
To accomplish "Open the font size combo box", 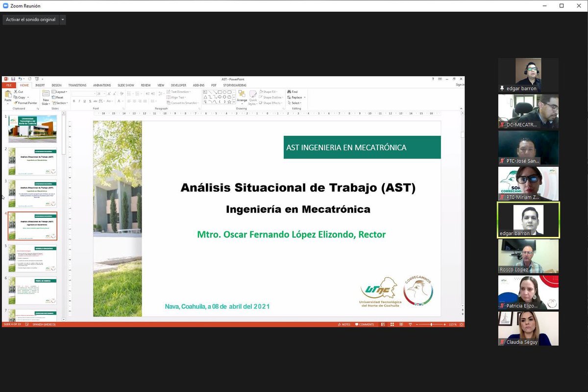I will pyautogui.click(x=101, y=94).
